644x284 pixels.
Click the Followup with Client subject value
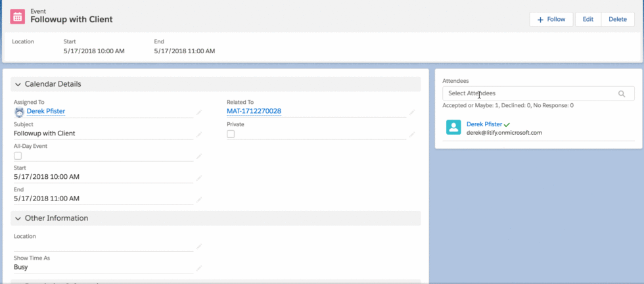click(45, 133)
